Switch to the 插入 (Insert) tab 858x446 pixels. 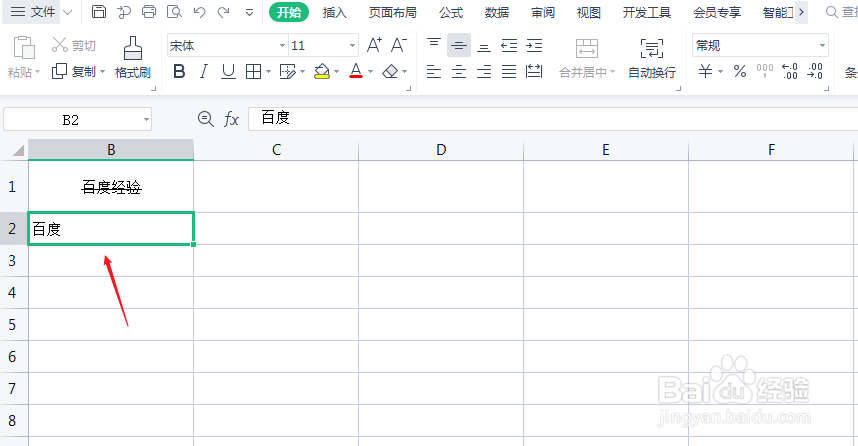(x=334, y=12)
